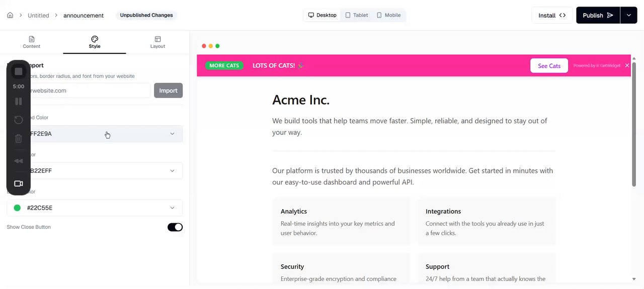
Task: Open the #22C55E color dropdown
Action: click(95, 208)
